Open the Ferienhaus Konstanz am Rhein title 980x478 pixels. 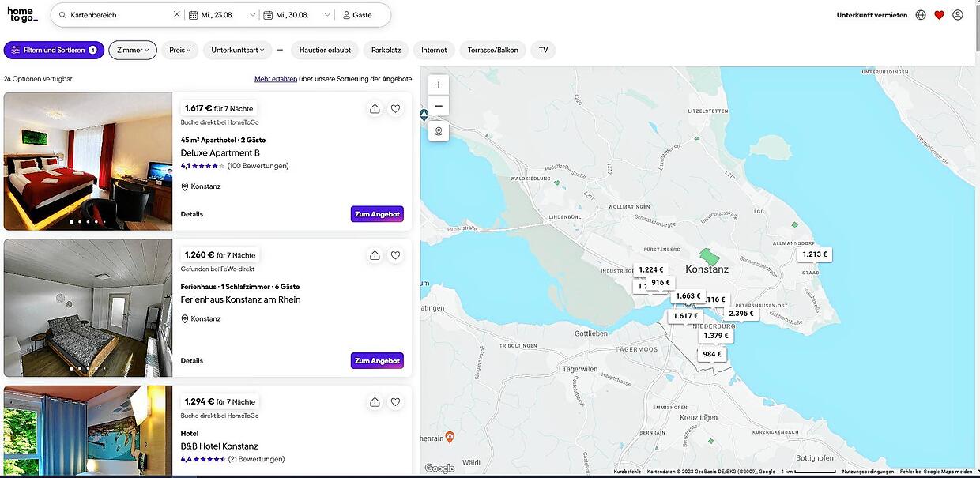(x=241, y=299)
